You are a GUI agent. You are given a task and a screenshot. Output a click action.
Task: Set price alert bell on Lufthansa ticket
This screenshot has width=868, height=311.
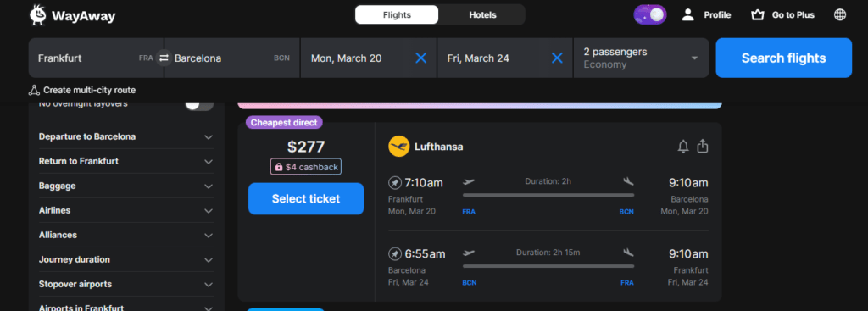pos(683,147)
